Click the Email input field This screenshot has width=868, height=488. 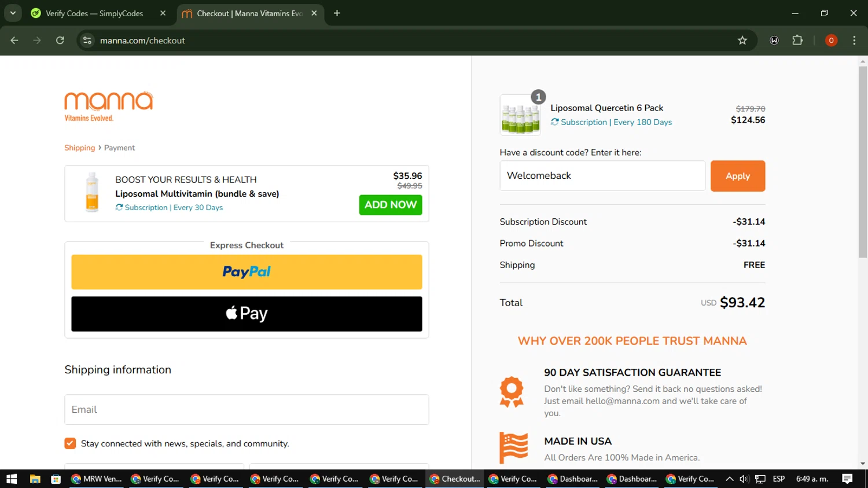tap(247, 410)
